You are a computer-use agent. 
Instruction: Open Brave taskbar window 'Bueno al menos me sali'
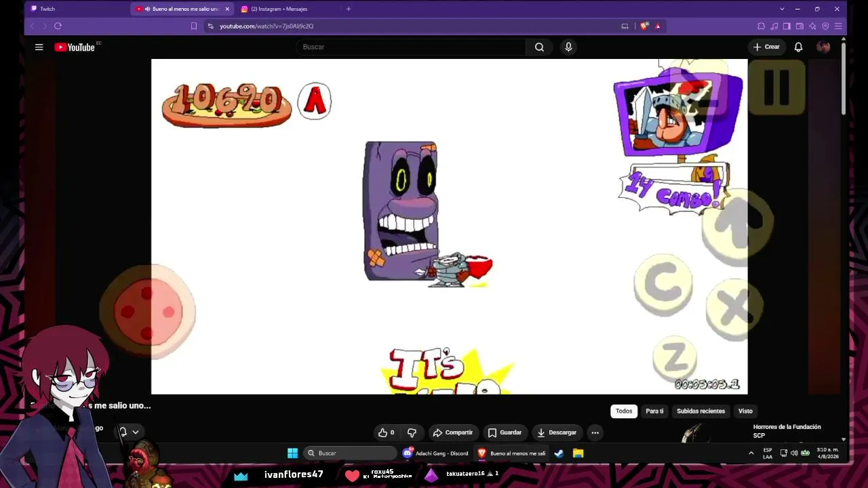click(512, 453)
